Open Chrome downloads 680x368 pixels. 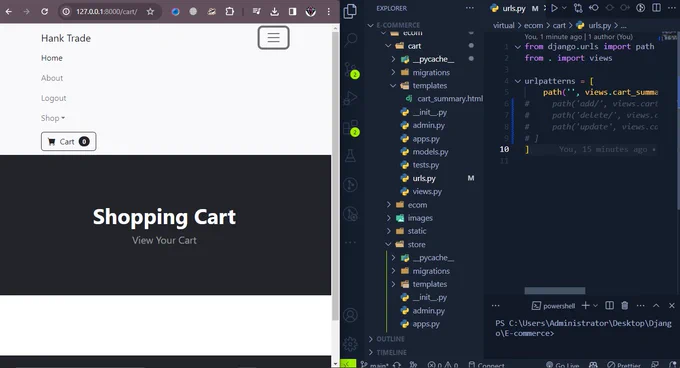click(x=275, y=12)
